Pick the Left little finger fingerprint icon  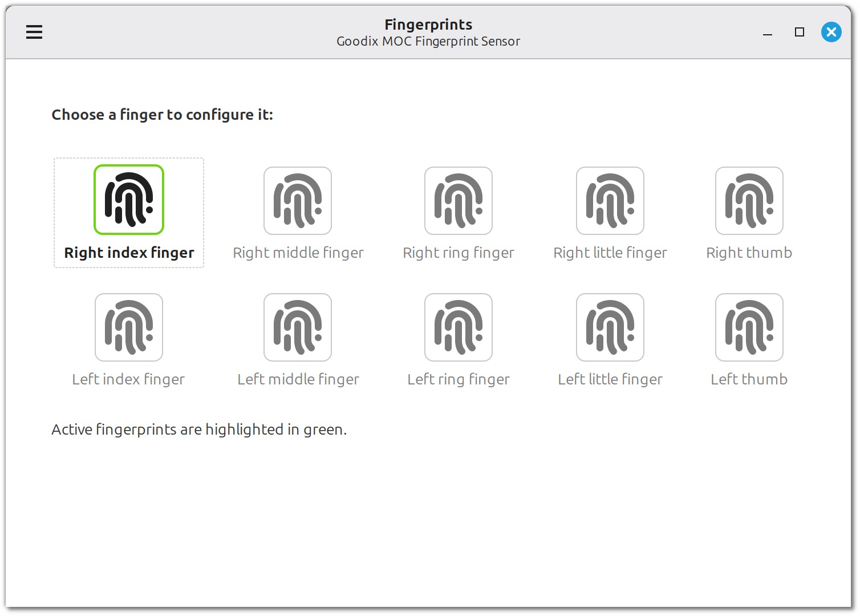coord(610,327)
